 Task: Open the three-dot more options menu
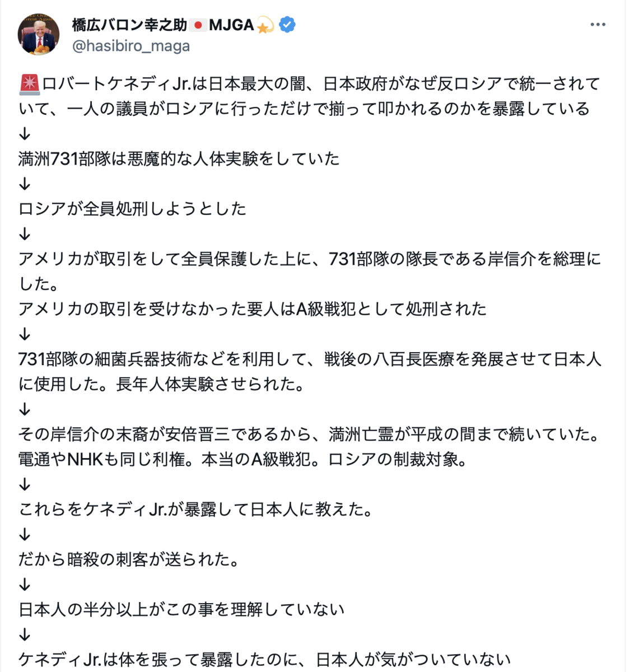coord(598,25)
